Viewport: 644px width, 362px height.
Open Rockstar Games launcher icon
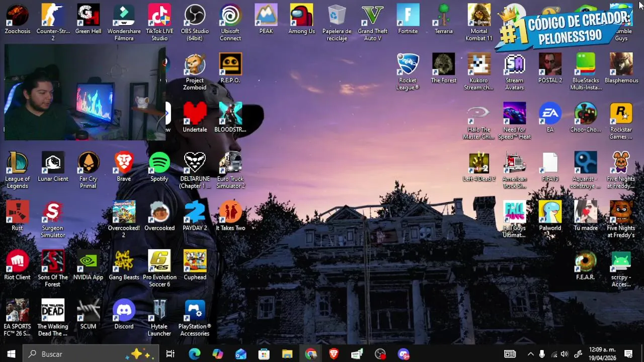621,122
